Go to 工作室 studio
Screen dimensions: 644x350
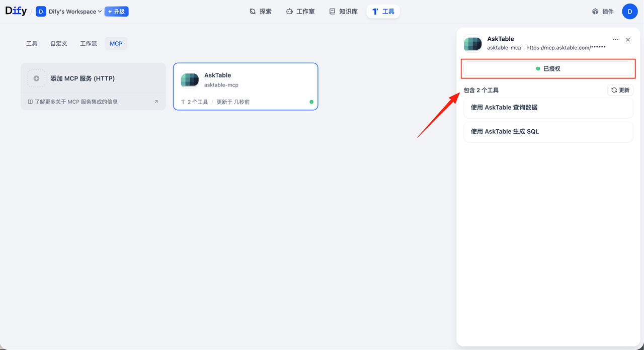[300, 12]
